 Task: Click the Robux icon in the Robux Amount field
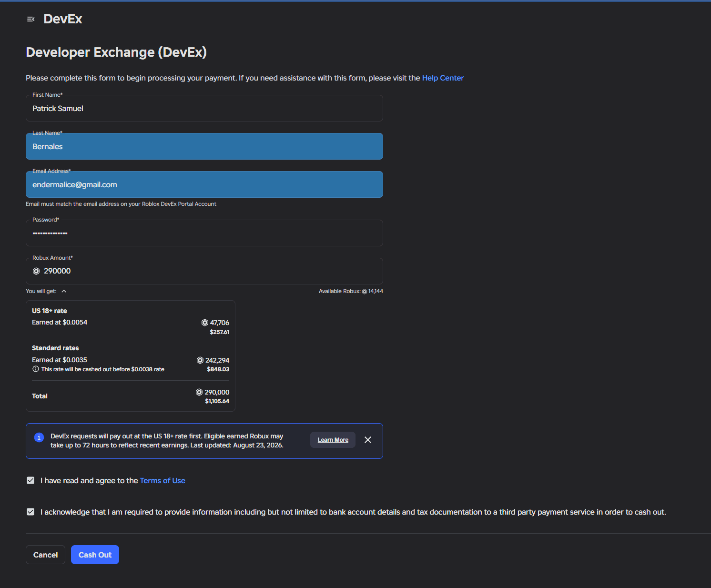pyautogui.click(x=36, y=271)
